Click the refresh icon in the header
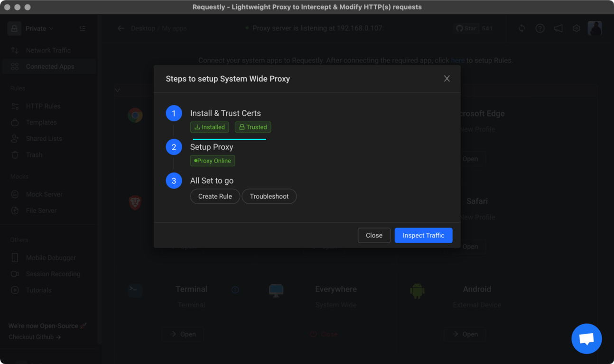The height and width of the screenshot is (364, 614). pyautogui.click(x=521, y=28)
